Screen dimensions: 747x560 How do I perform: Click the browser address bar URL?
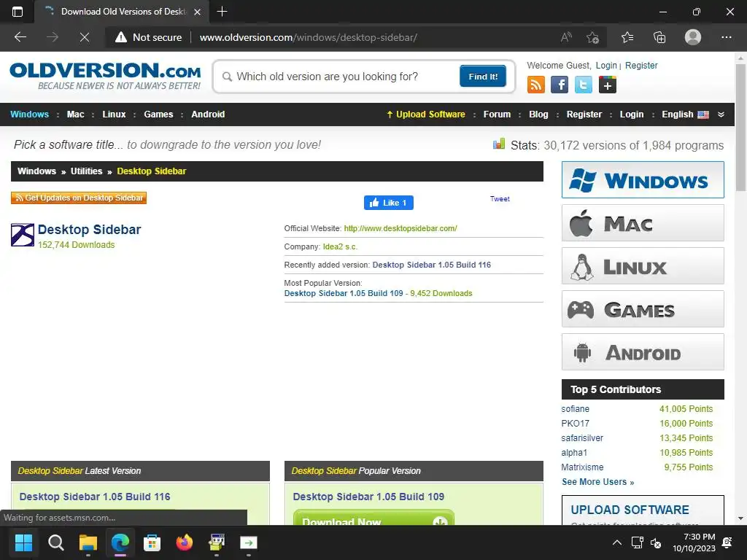(309, 37)
